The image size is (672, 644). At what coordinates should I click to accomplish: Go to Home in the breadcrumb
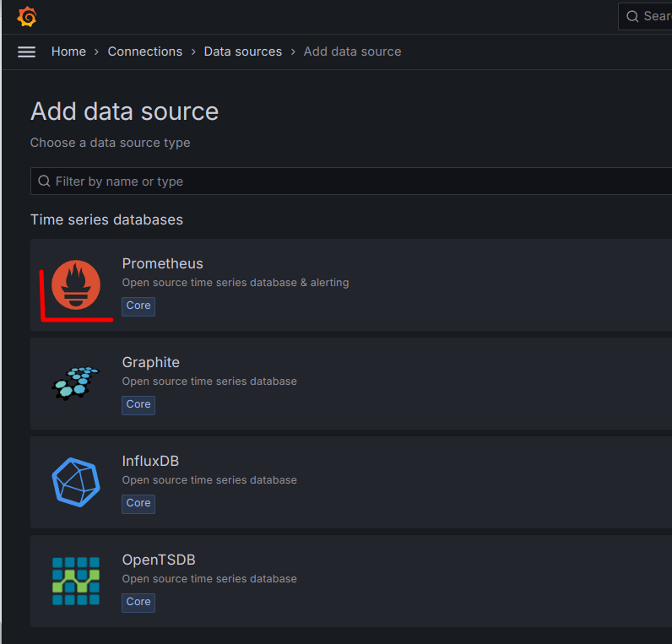click(68, 51)
